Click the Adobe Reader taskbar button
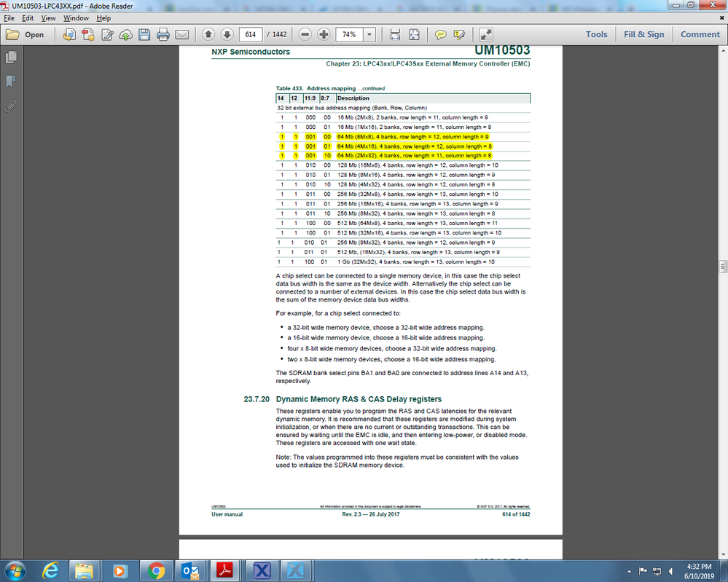 tap(225, 571)
